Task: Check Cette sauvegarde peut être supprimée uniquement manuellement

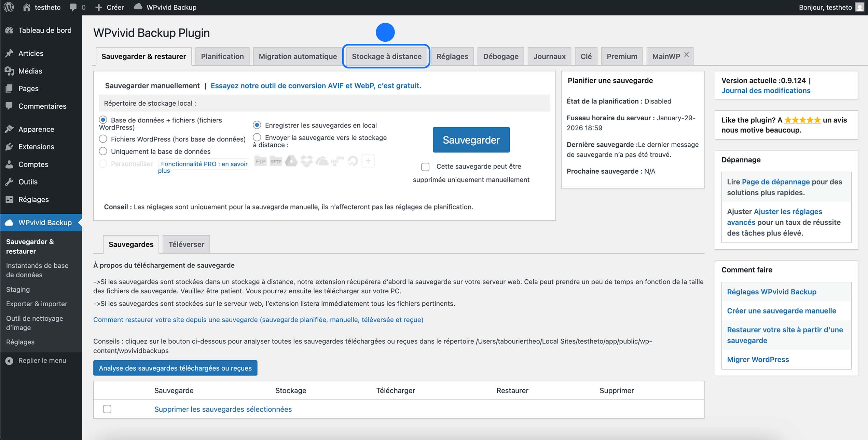Action: click(x=425, y=167)
